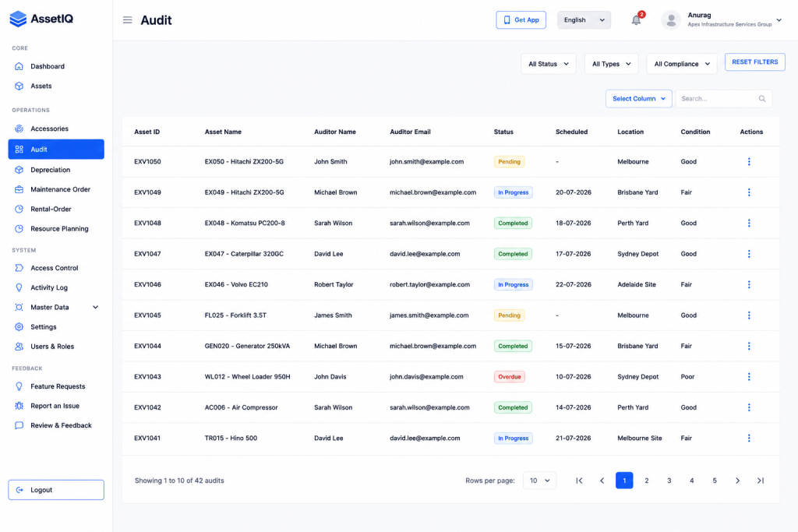Image resolution: width=798 pixels, height=532 pixels.
Task: Jump to last page icon
Action: pyautogui.click(x=761, y=481)
